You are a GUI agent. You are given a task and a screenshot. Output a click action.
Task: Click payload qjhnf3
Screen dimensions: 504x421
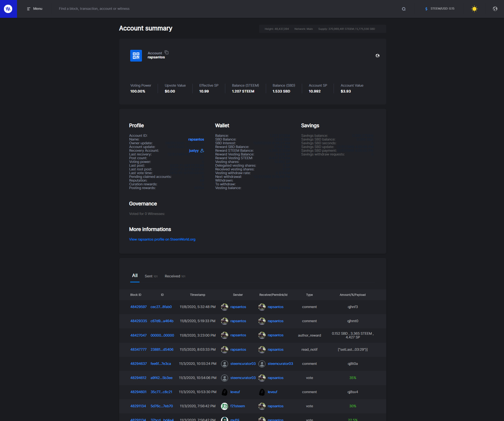353,307
